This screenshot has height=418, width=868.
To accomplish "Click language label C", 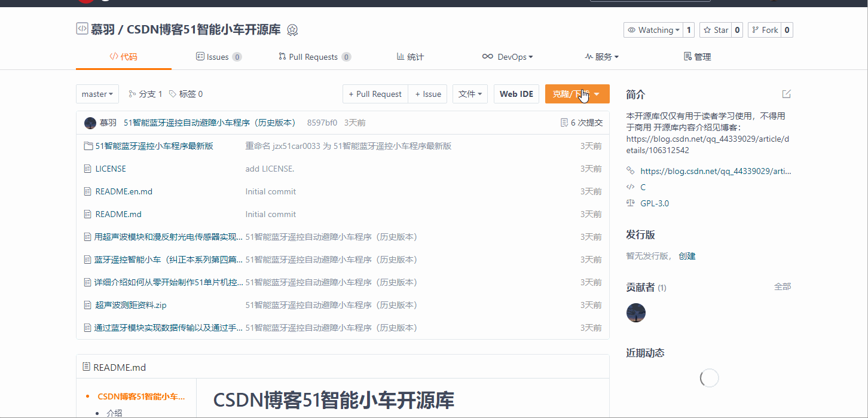I will [643, 187].
